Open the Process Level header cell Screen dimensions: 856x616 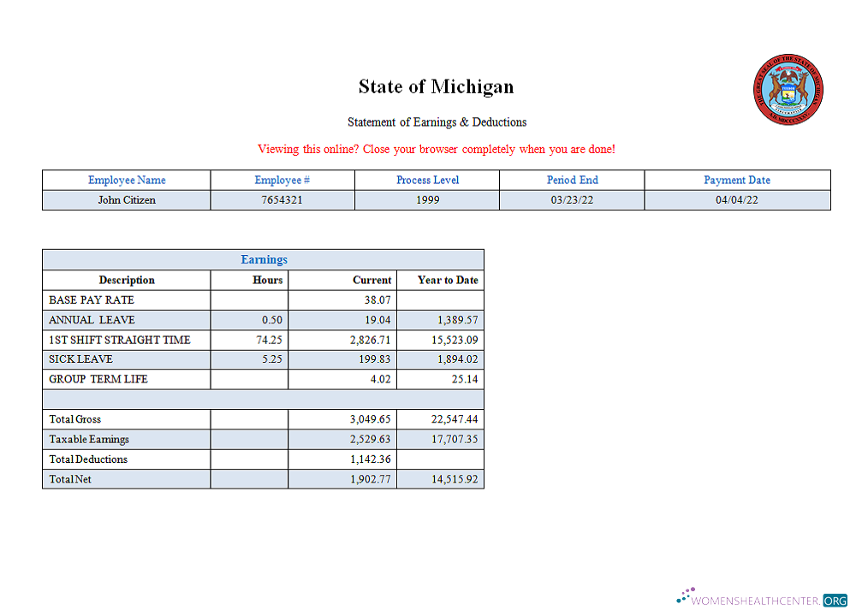tap(427, 180)
